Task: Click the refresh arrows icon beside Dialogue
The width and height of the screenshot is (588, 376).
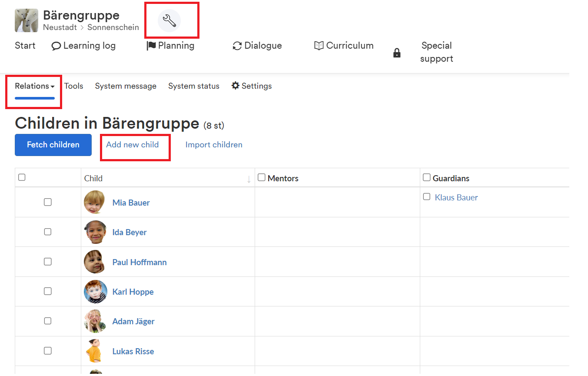Action: click(237, 46)
